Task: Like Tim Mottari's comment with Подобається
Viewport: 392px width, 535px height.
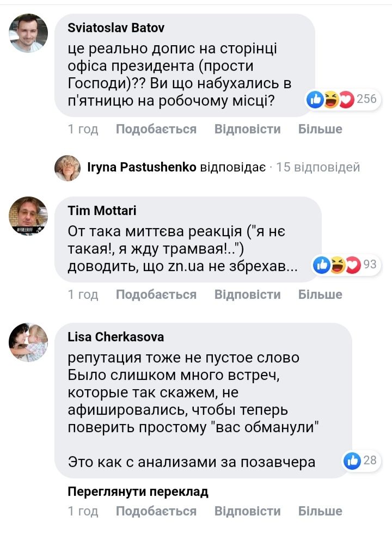Action: [156, 294]
